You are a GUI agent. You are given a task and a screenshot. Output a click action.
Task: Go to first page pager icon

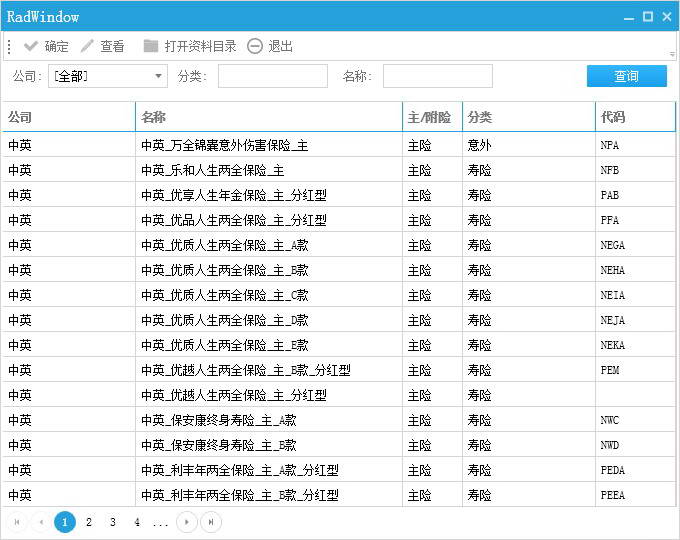pos(17,522)
